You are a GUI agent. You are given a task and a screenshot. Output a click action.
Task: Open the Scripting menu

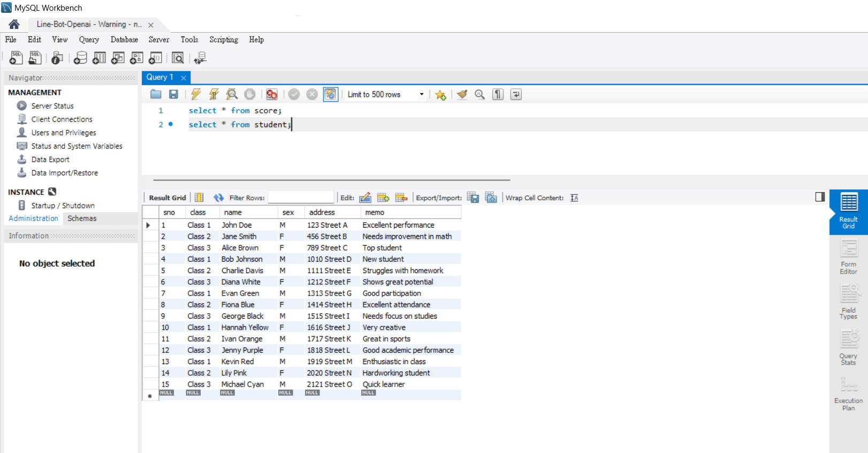point(224,40)
